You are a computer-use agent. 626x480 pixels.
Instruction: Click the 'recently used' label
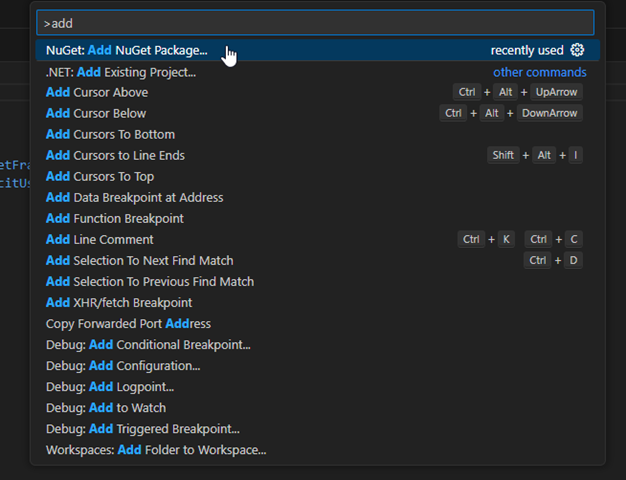click(x=527, y=50)
